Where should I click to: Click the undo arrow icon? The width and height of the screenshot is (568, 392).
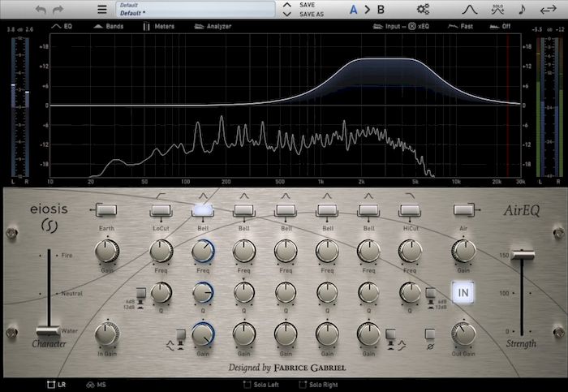(x=41, y=10)
